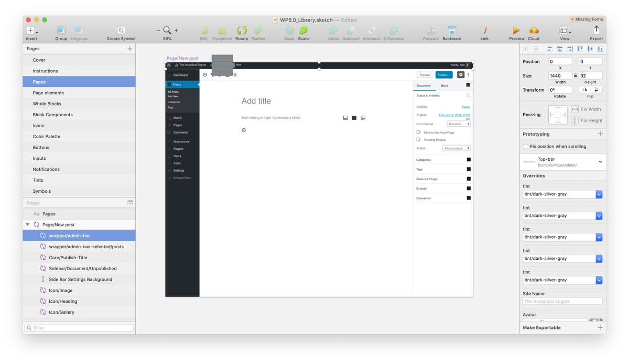Apply the Subtract boolean operation
Image resolution: width=629 pixels, height=364 pixels.
[351, 31]
